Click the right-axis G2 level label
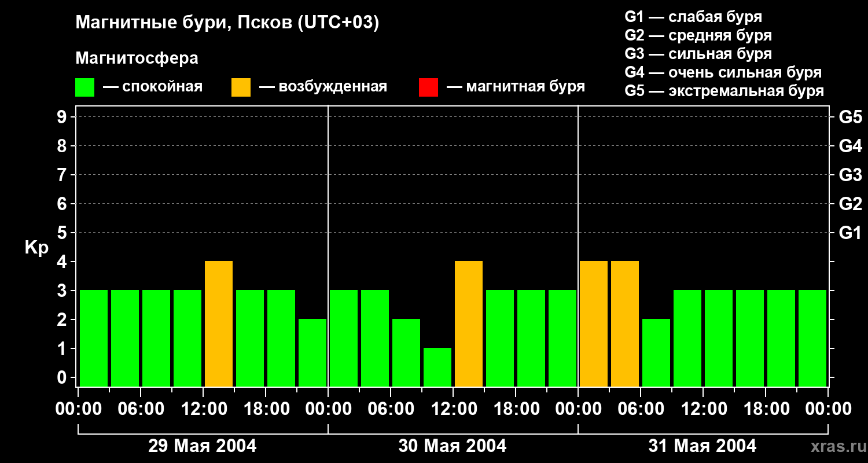 (x=850, y=204)
